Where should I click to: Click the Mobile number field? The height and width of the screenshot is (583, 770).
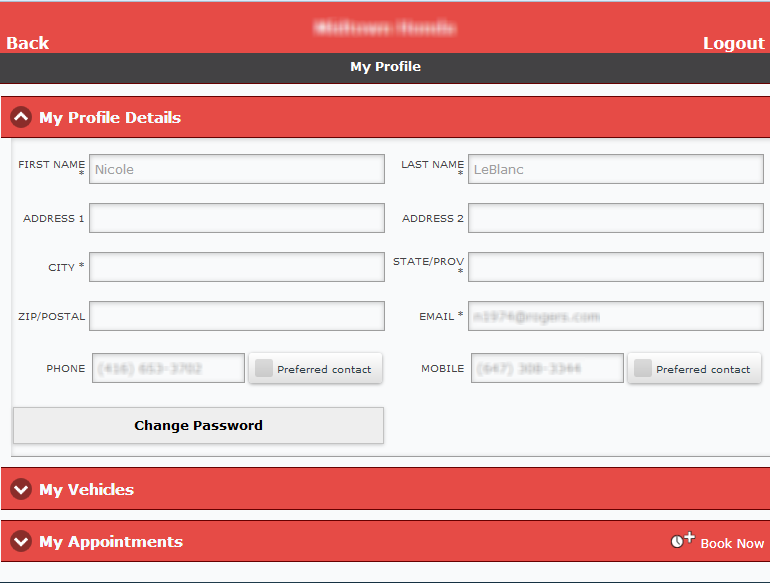click(547, 368)
